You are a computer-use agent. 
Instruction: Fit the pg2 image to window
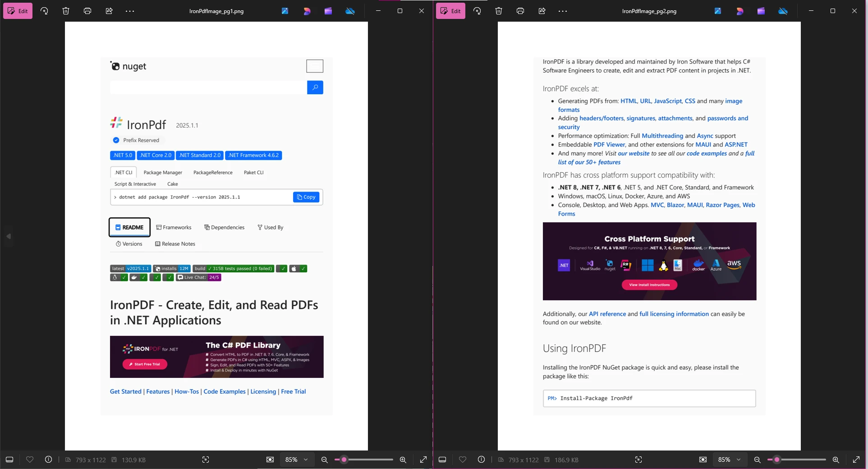[703, 460]
